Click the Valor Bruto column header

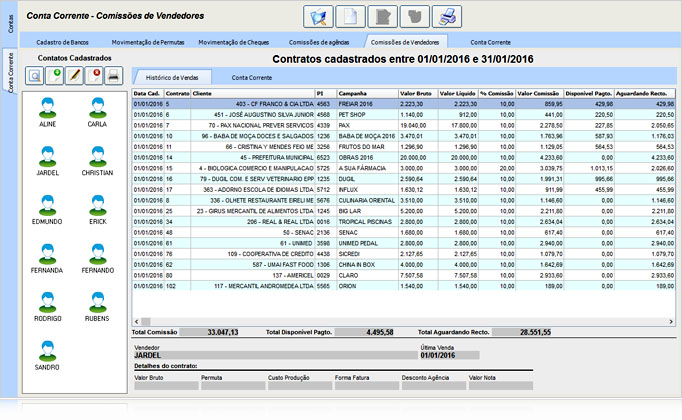(418, 93)
